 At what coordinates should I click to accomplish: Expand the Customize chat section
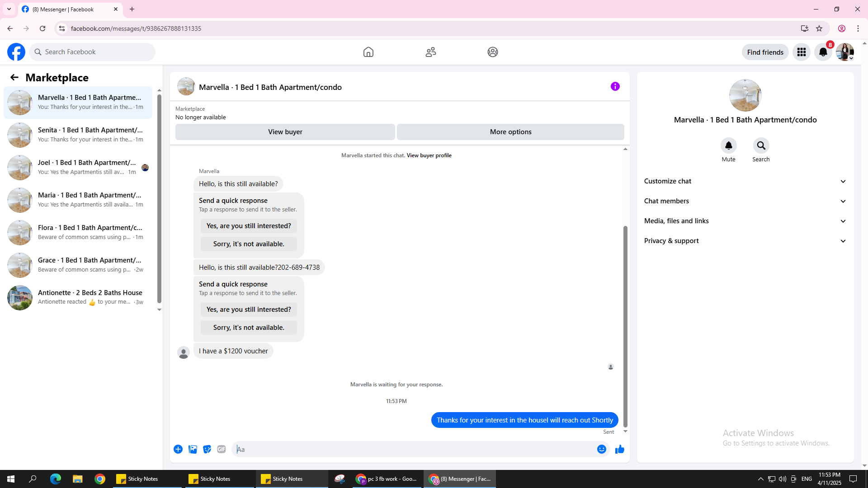click(x=745, y=181)
